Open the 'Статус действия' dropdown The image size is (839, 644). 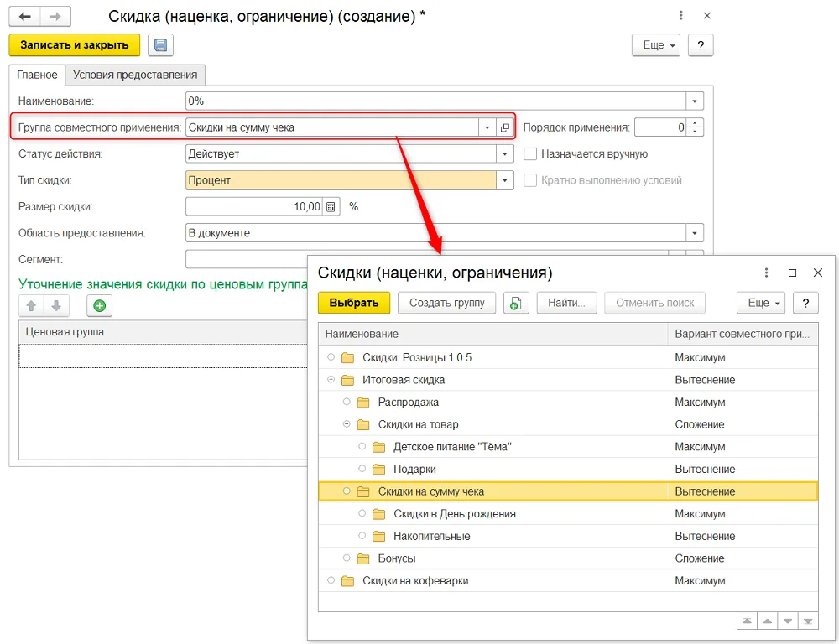point(504,154)
